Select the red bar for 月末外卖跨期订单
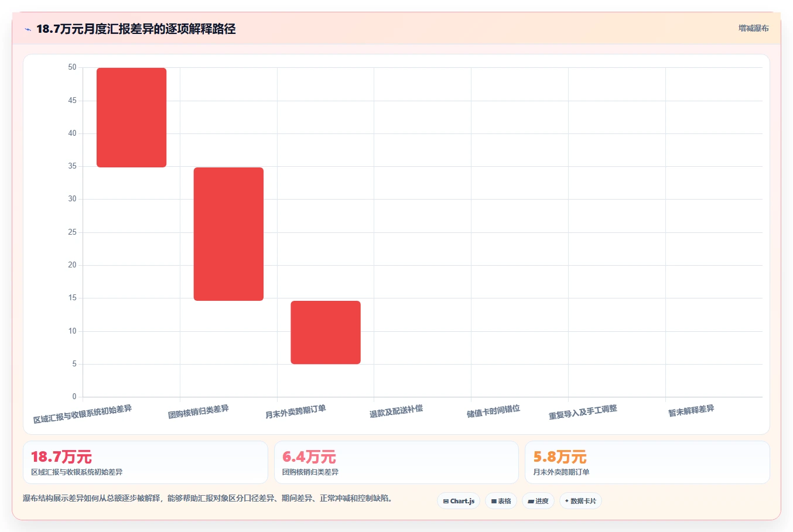Screen dimensions: 793x532 point(326,332)
